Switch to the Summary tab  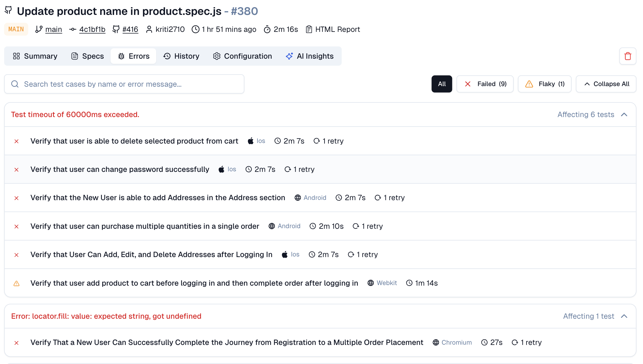tap(35, 56)
